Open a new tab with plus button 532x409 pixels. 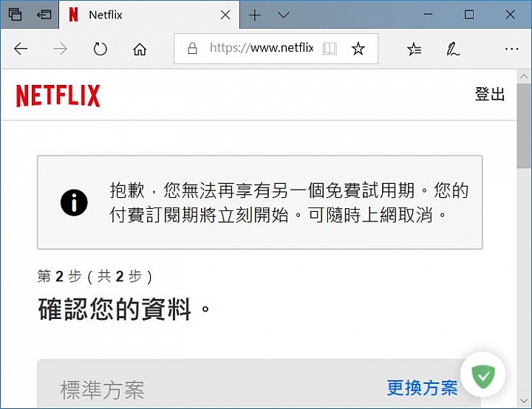click(255, 15)
